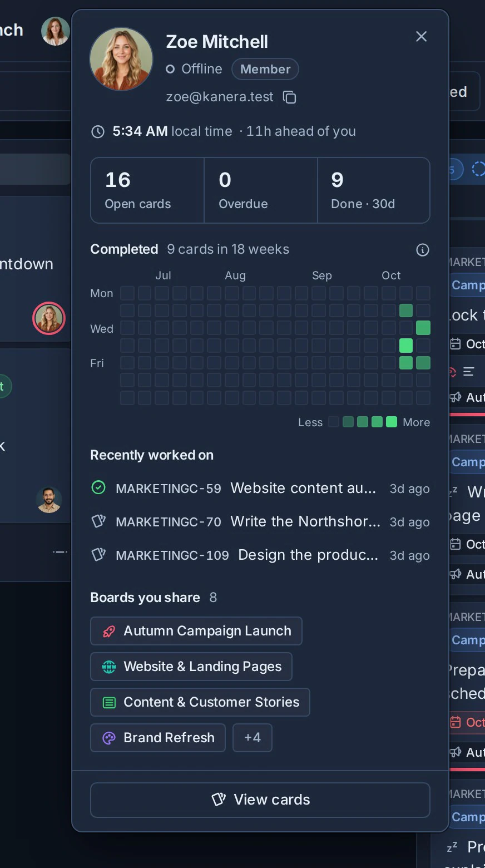
Task: Open the Completed heatmap info icon
Action: click(423, 250)
